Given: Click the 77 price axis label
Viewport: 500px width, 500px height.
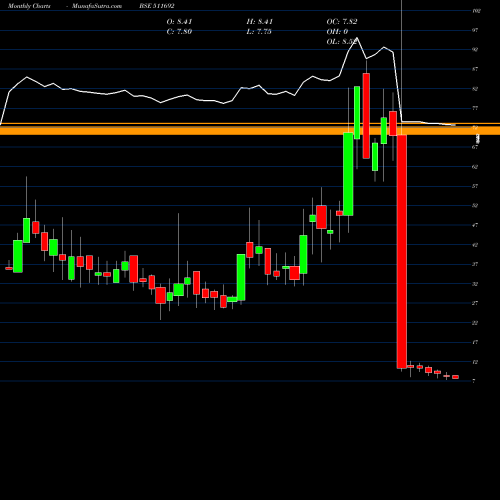Looking at the screenshot, I should click(475, 108).
